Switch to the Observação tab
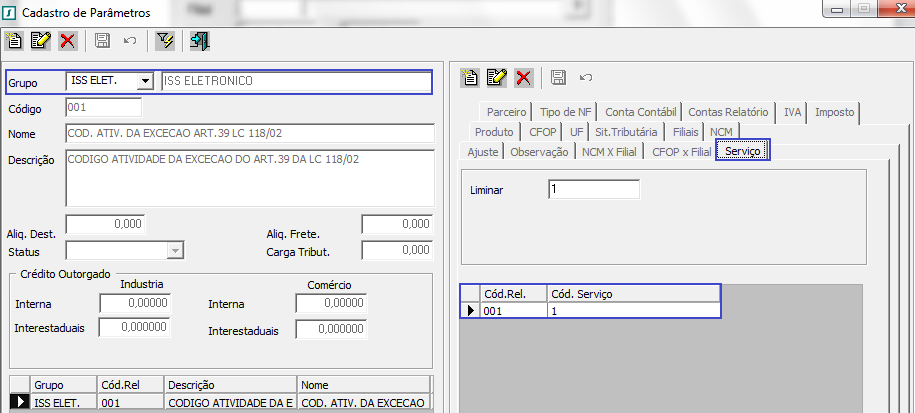The height and width of the screenshot is (413, 915). (539, 152)
